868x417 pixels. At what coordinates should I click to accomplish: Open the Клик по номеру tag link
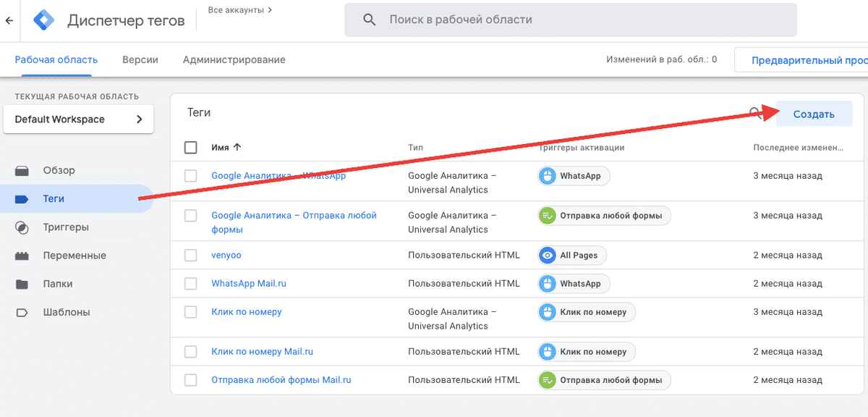(247, 311)
